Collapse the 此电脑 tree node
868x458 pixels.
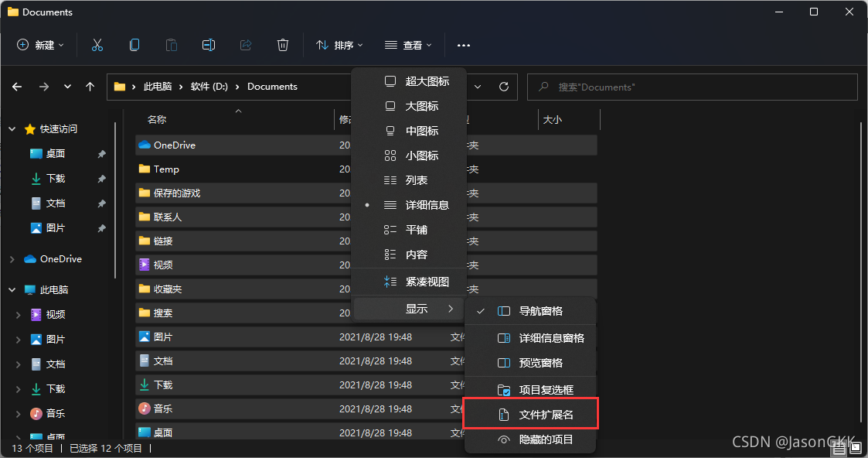[x=12, y=289]
